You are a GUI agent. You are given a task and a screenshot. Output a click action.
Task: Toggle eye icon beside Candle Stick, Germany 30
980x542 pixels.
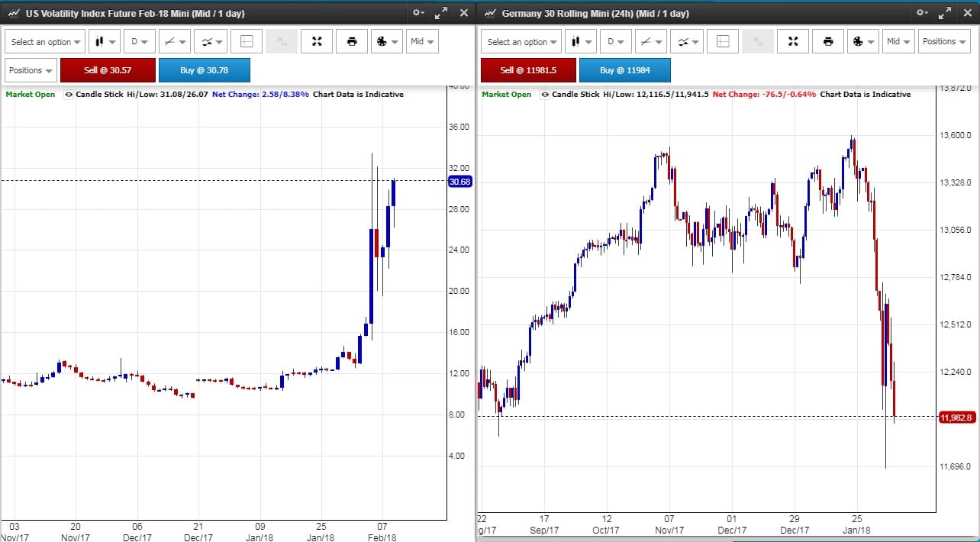click(546, 95)
